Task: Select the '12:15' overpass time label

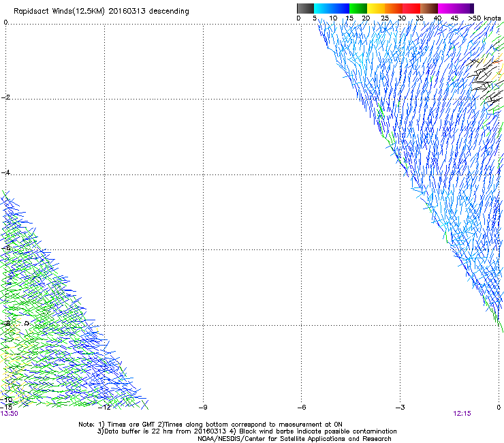Action: pyautogui.click(x=462, y=414)
